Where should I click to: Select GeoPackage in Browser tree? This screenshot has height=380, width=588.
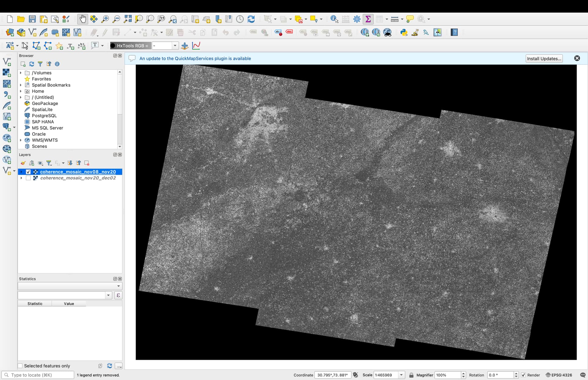[45, 103]
